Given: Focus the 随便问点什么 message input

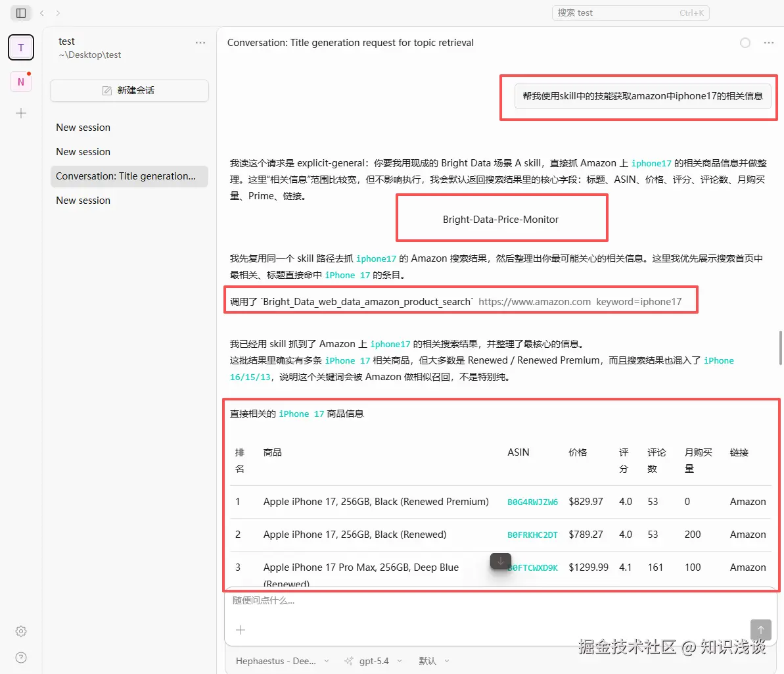Looking at the screenshot, I should coord(500,601).
